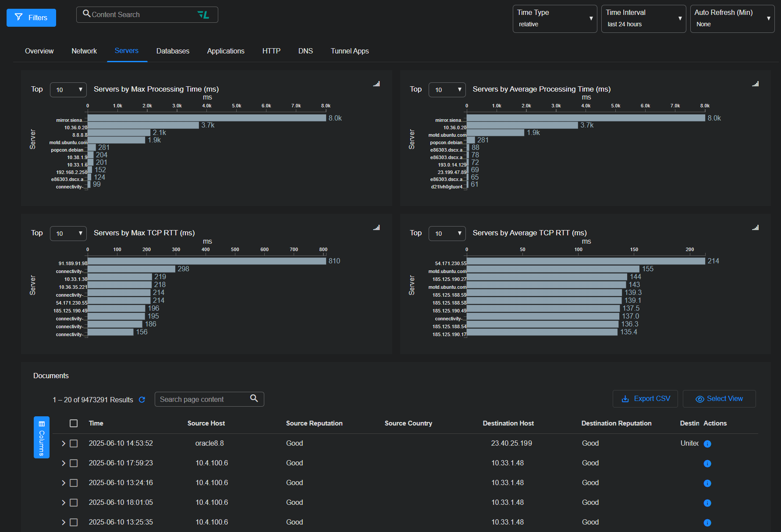Viewport: 781px width, 532px height.
Task: Click the chart options icon on Max Processing Time panel
Action: [376, 84]
